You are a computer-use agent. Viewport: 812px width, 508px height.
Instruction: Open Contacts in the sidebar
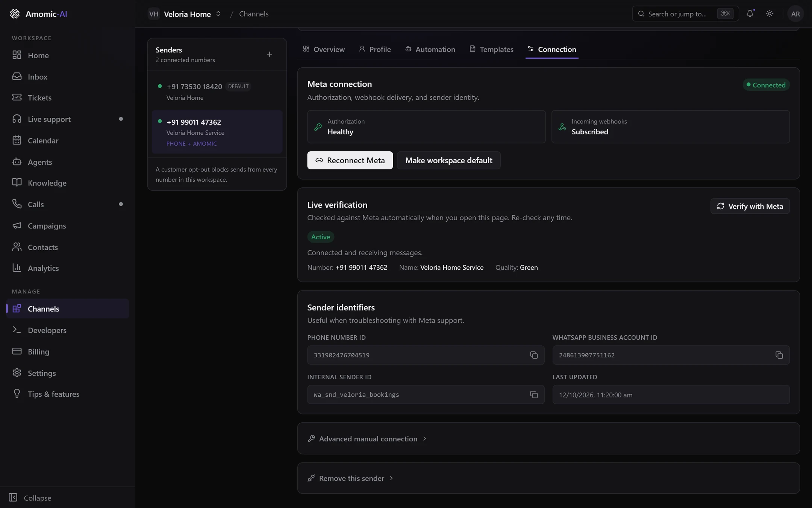pos(68,247)
